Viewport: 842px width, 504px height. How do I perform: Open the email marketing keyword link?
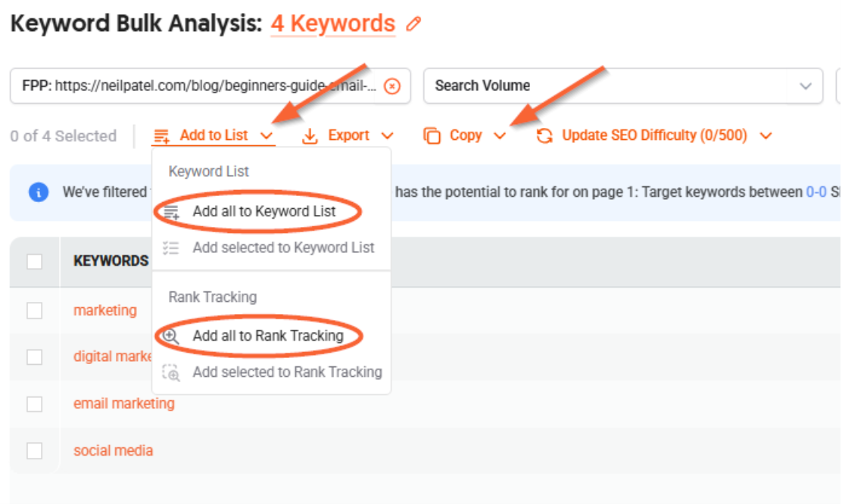point(123,403)
